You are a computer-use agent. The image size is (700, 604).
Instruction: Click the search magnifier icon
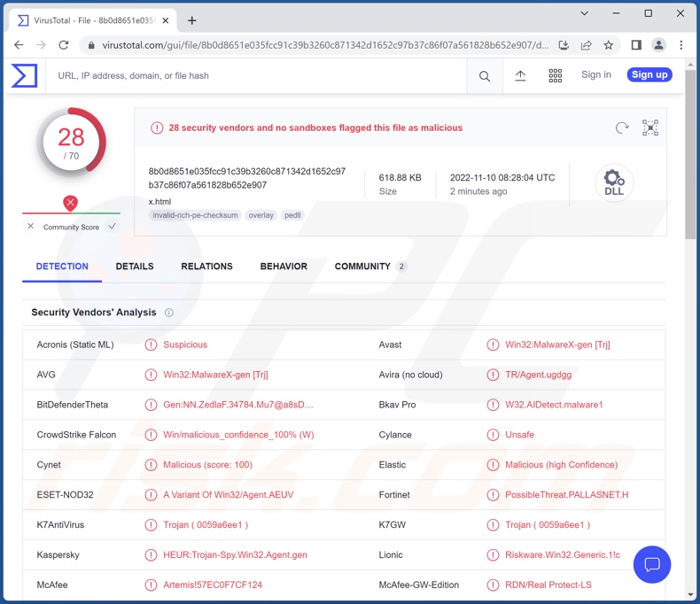(x=485, y=76)
